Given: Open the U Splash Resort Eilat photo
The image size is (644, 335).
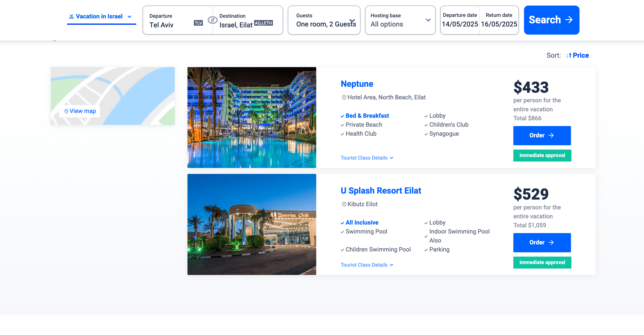Looking at the screenshot, I should tap(252, 224).
